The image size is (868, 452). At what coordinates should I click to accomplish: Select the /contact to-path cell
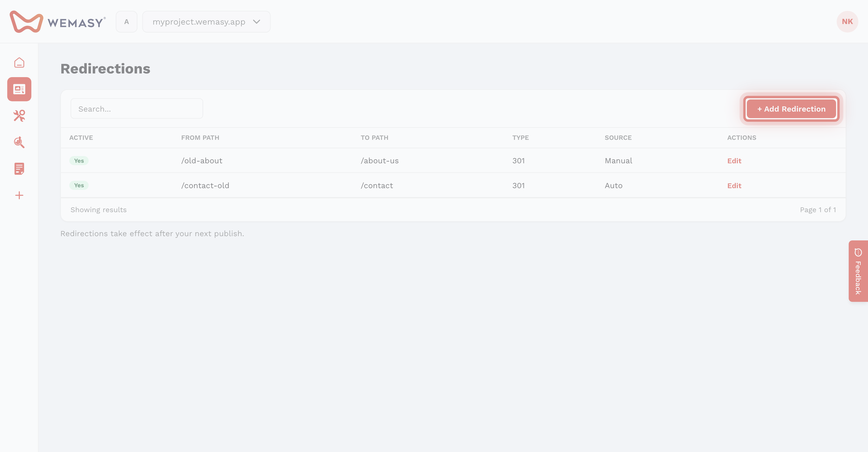click(377, 186)
